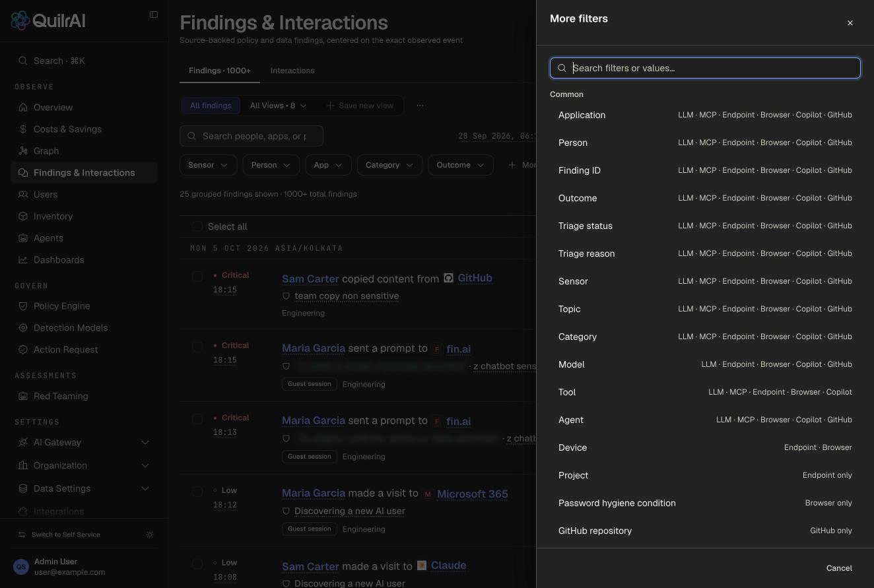
Task: Select the Sam Carter GitHub finding checkbox
Action: tap(197, 277)
